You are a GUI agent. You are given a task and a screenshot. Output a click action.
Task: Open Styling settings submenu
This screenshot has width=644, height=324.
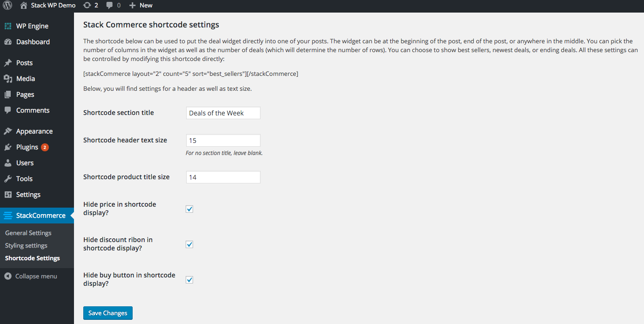pyautogui.click(x=26, y=245)
